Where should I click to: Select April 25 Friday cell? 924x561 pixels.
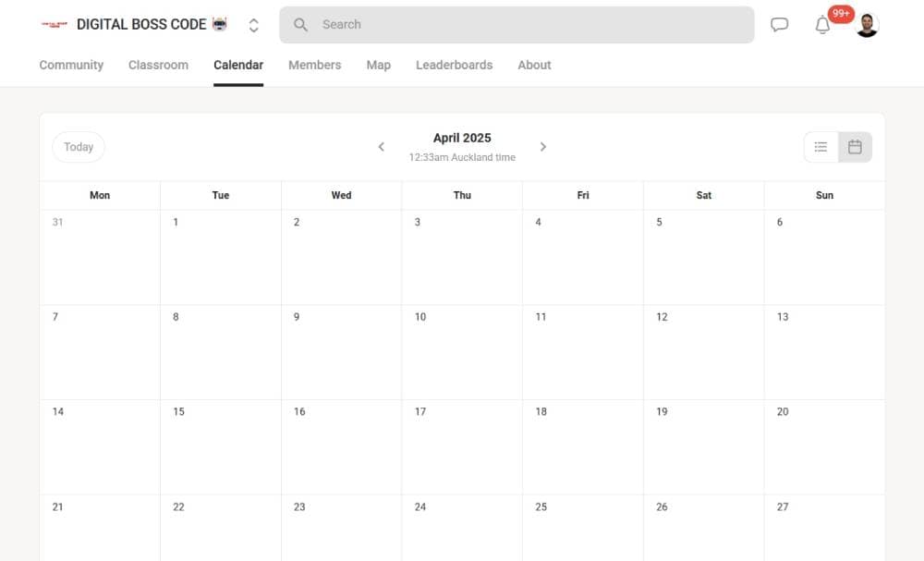pos(583,528)
